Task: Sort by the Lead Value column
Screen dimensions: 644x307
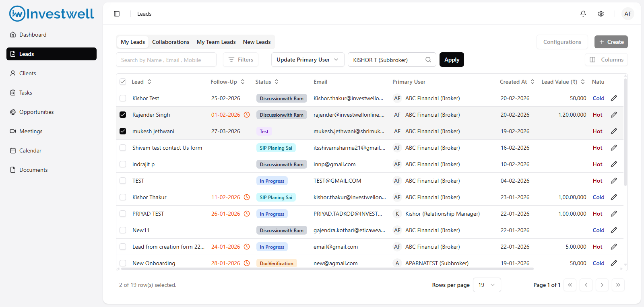Action: [x=563, y=82]
